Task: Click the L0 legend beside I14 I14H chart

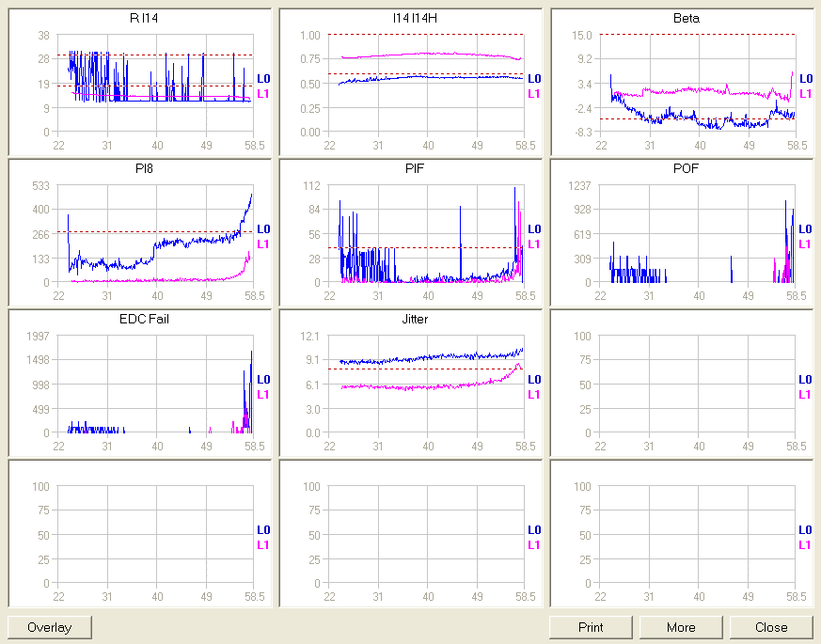Action: (x=534, y=79)
